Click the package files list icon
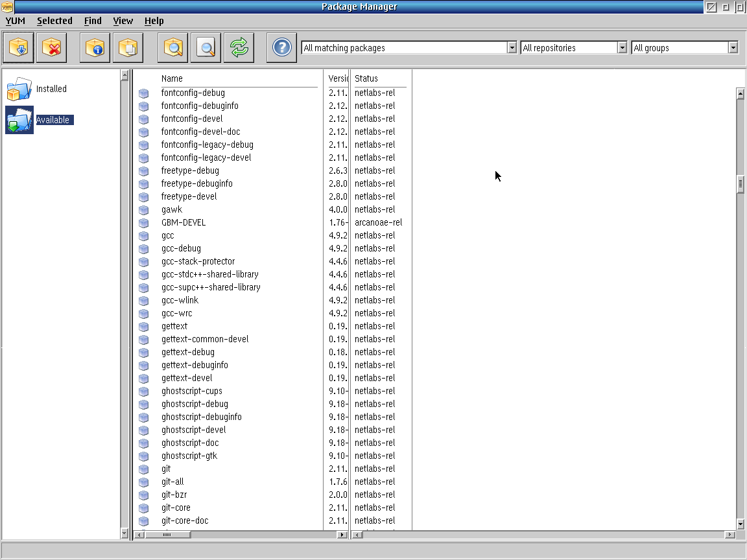 click(x=128, y=48)
